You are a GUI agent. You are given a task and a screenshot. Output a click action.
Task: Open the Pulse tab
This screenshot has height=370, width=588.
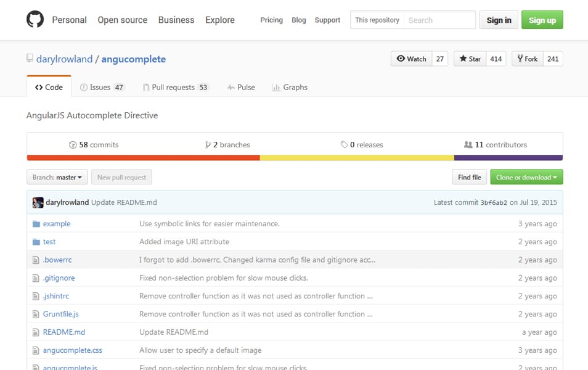241,88
